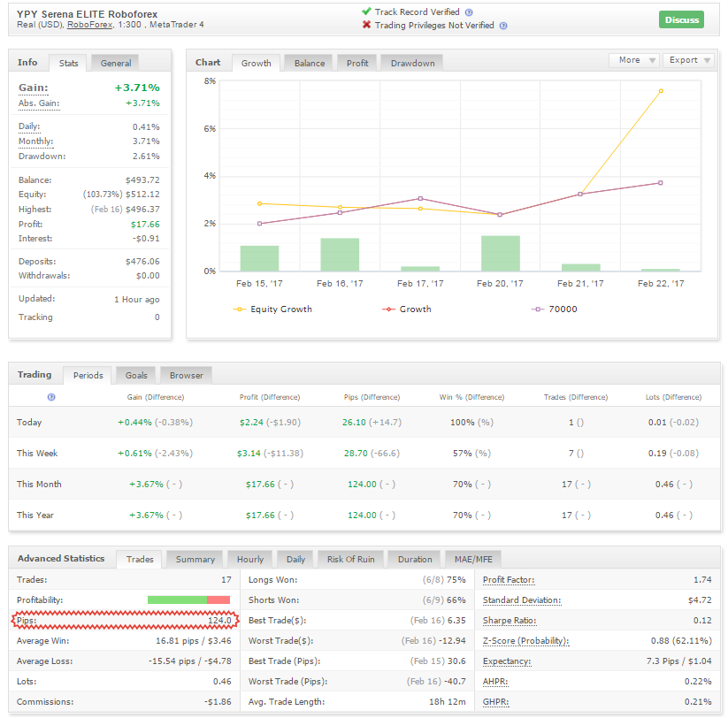
Task: Click the Profit Factor label
Action: [509, 580]
